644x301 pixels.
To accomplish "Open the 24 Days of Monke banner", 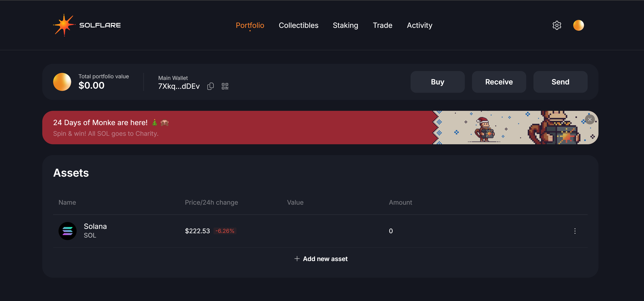I will click(320, 127).
